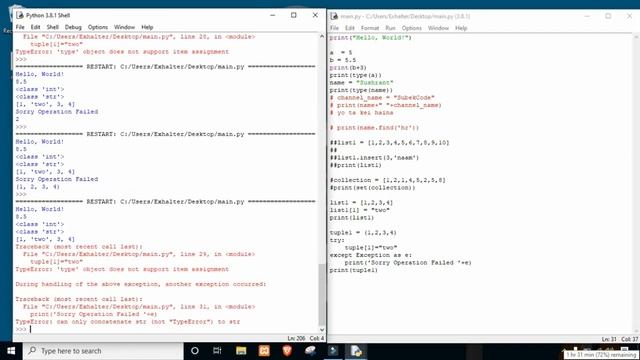Viewport: 640px width, 360px height.
Task: Open Format menu in main.py editor
Action: 370,28
